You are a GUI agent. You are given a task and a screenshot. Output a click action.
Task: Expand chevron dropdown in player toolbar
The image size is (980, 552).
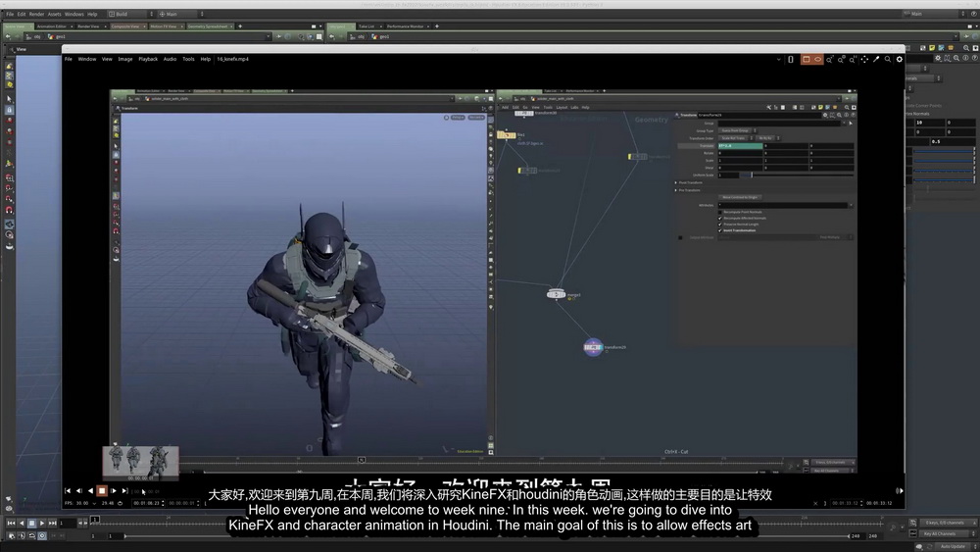point(779,60)
